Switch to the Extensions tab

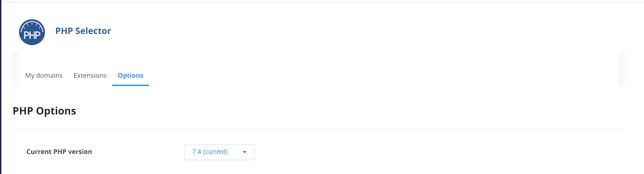pos(90,75)
